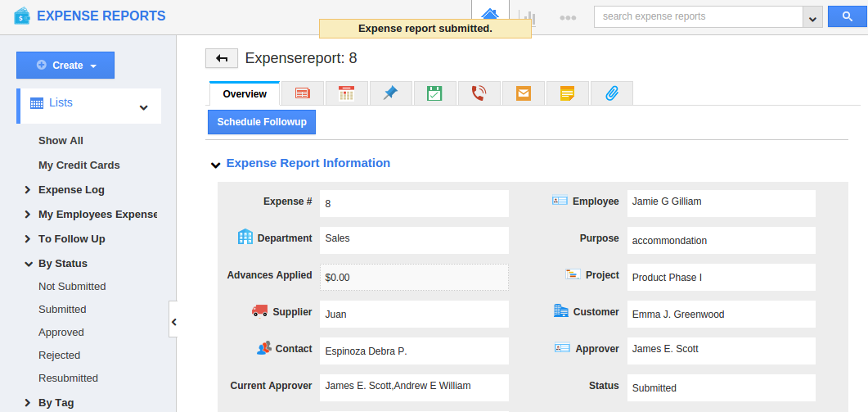Click the blue pushpin tab icon

(390, 94)
